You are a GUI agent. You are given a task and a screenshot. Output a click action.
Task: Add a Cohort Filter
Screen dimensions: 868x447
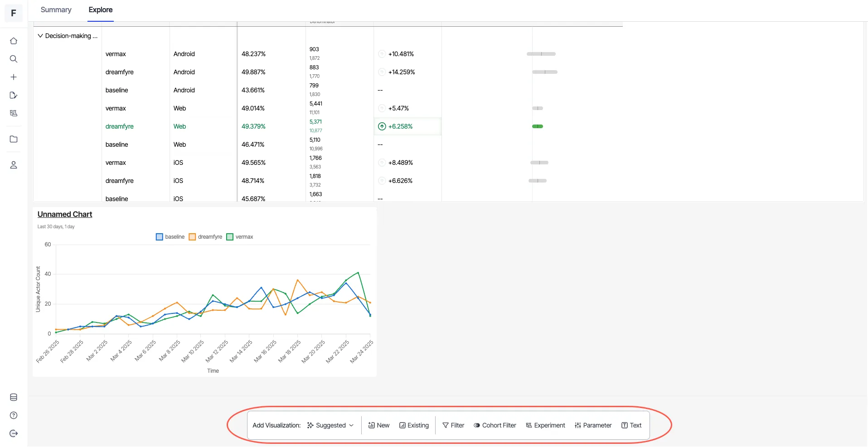point(495,425)
